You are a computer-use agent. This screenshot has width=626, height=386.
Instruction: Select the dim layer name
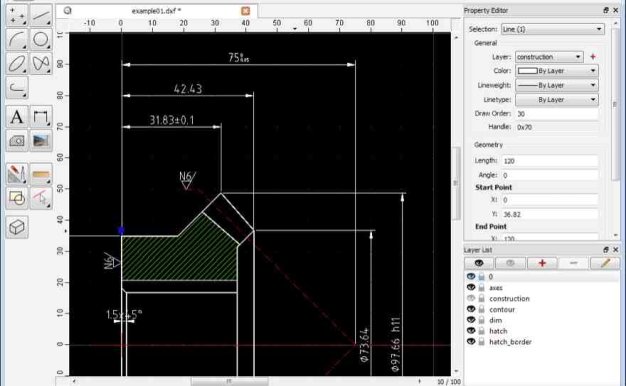[495, 320]
